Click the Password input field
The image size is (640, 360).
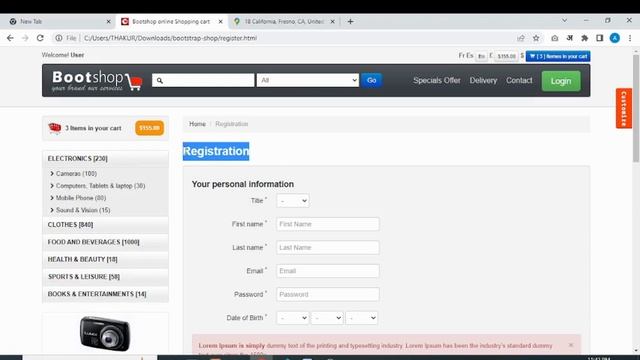pos(328,294)
